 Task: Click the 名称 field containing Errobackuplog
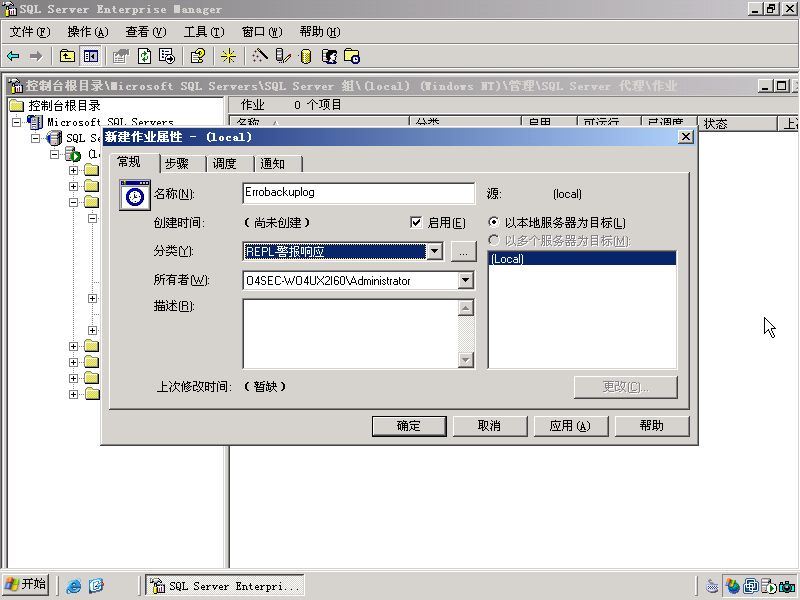359,193
